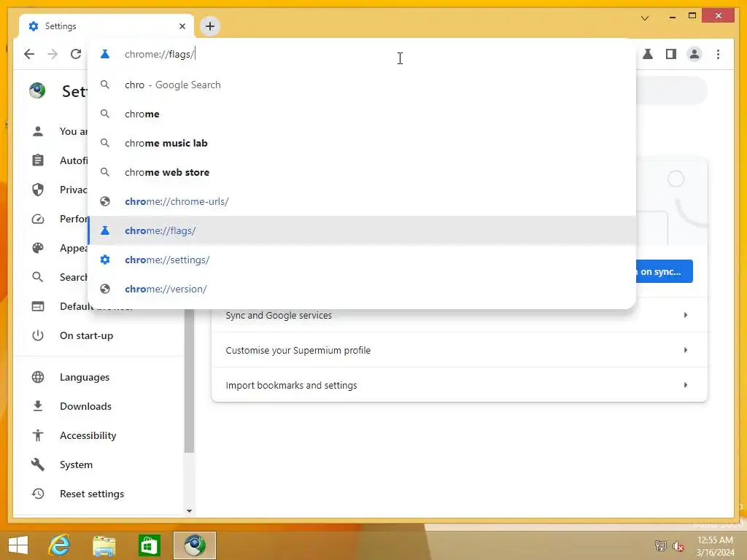Open a new tab with plus button
This screenshot has width=747, height=560.
[209, 26]
